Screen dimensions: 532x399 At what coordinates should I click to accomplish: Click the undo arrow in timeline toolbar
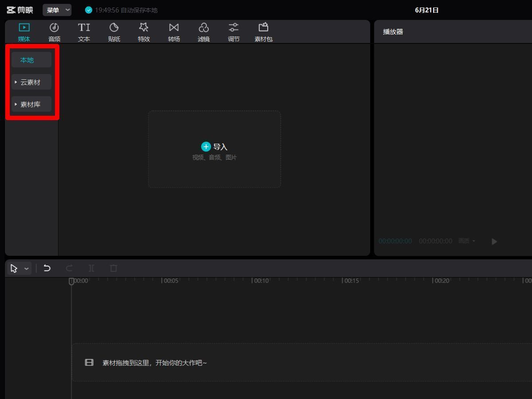click(47, 268)
